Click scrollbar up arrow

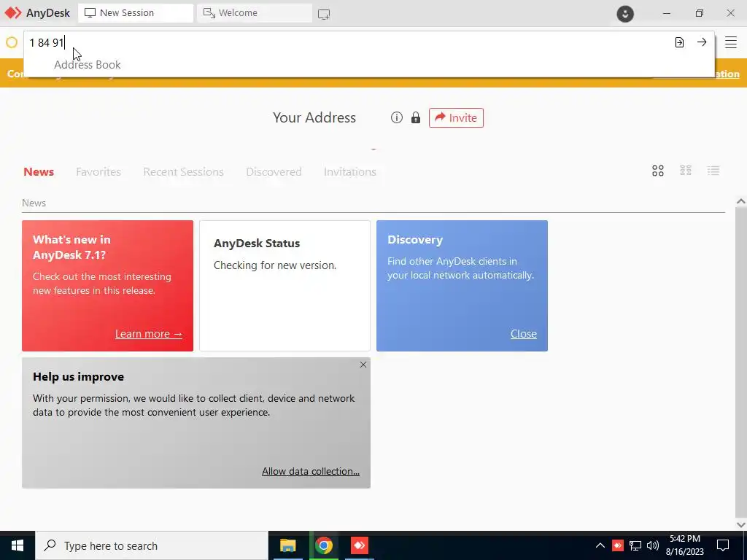(x=741, y=201)
